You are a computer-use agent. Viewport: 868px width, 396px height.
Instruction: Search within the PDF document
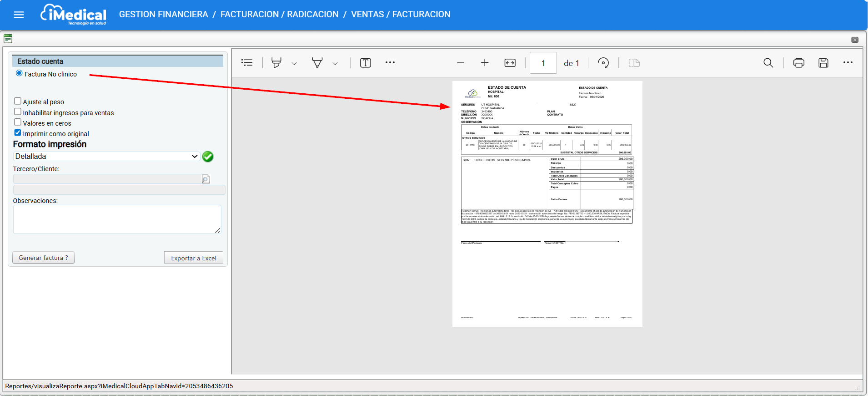(x=768, y=63)
